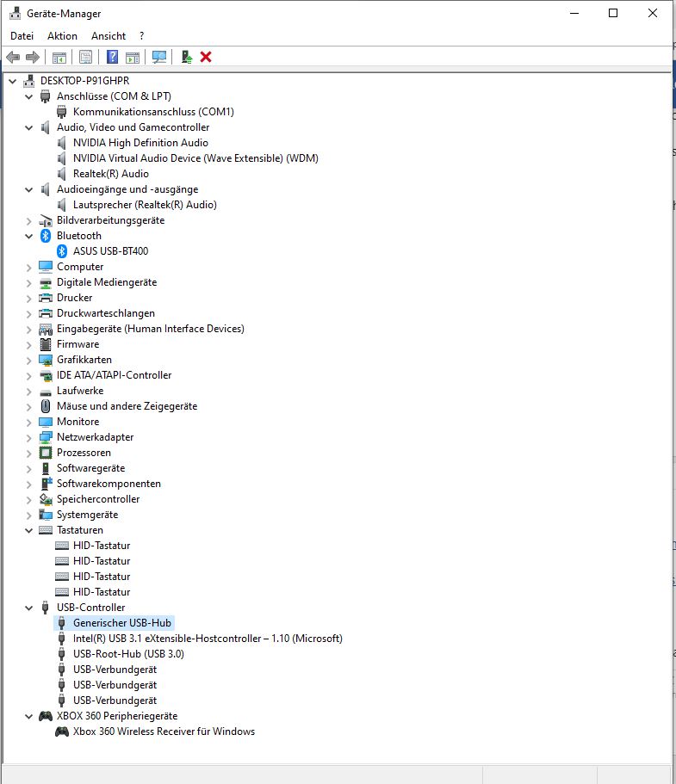
Task: Click the Geräte-Manager title bar icon
Action: [15, 13]
